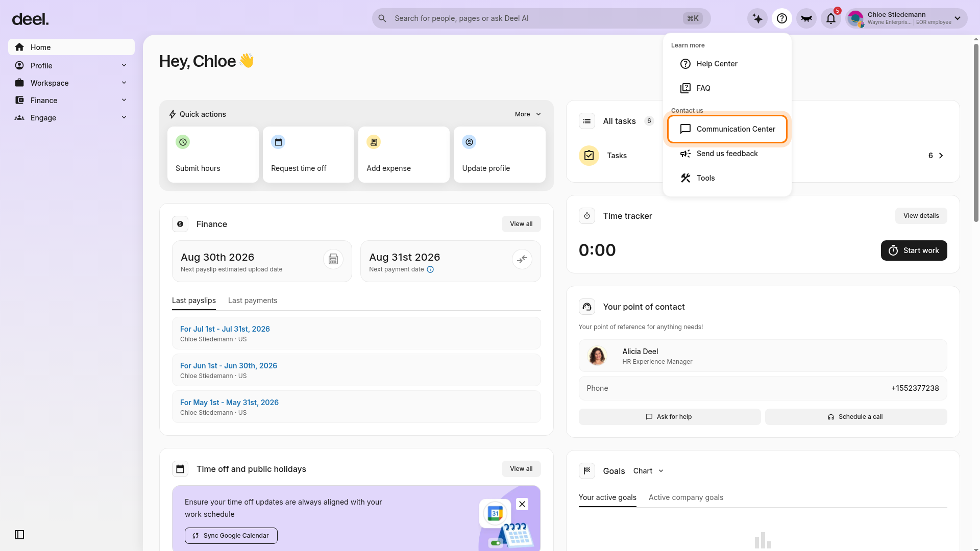Click the Google Calendar illustration icon
This screenshot has width=980, height=551.
(x=495, y=513)
